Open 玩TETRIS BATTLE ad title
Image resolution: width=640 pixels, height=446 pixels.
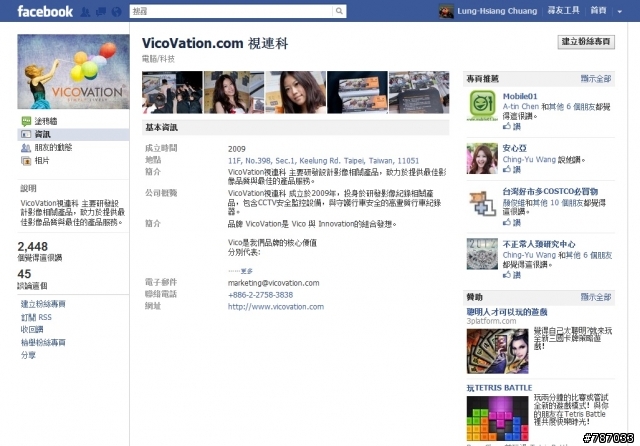pos(500,388)
